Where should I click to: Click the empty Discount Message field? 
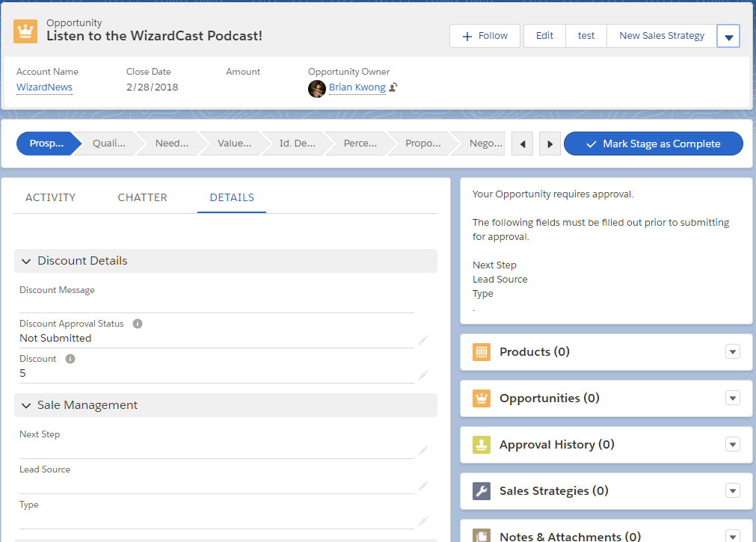click(217, 305)
